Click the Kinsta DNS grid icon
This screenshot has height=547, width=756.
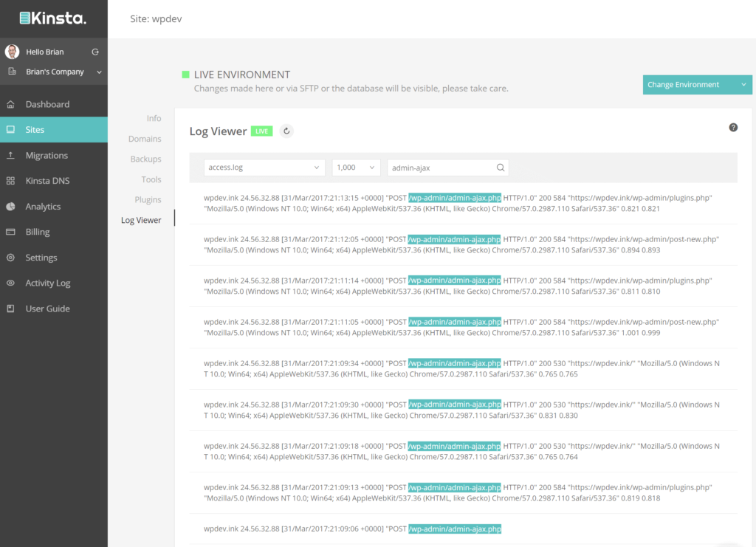point(10,181)
